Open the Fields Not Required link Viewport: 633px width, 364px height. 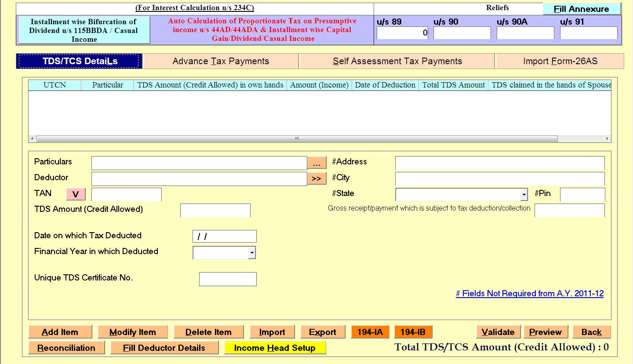tap(529, 294)
